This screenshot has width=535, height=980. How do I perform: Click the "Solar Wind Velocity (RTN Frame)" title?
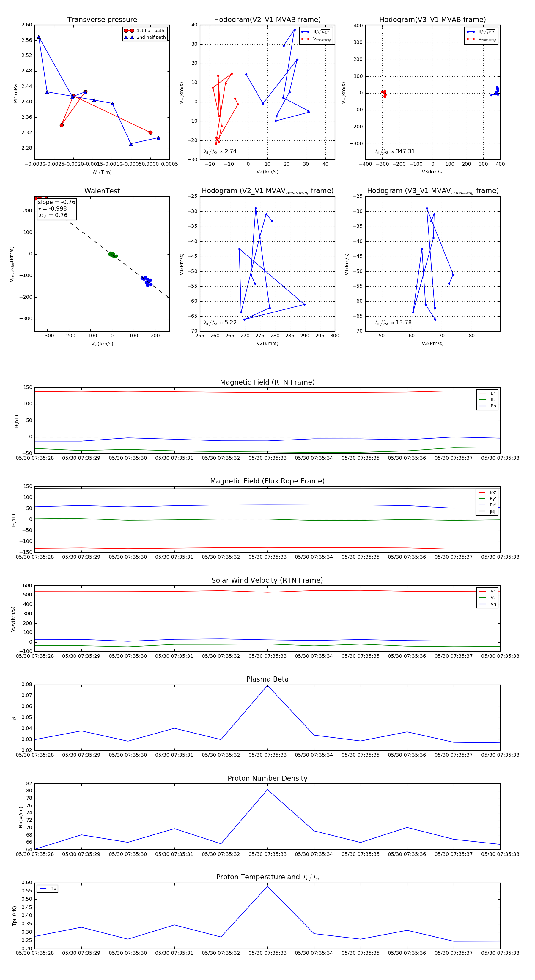pyautogui.click(x=267, y=581)
